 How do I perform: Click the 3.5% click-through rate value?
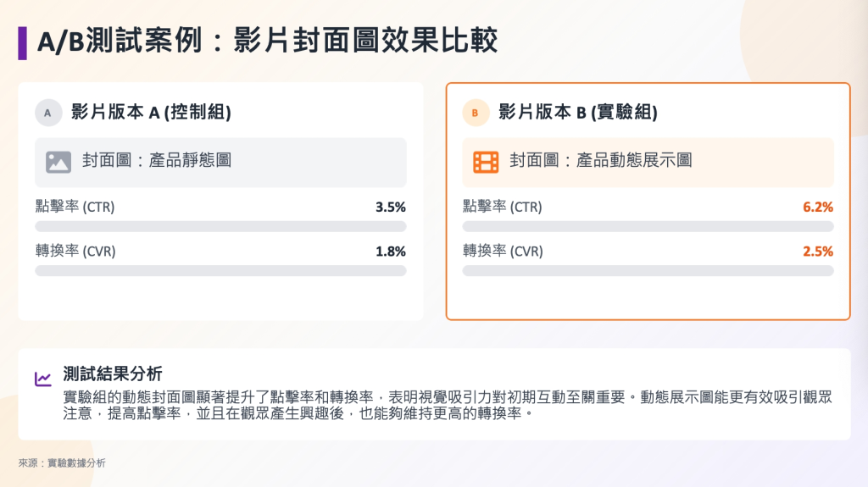tap(391, 207)
